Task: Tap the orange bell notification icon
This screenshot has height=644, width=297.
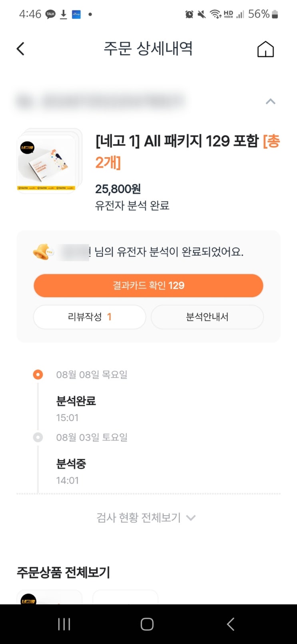Action: pos(42,252)
